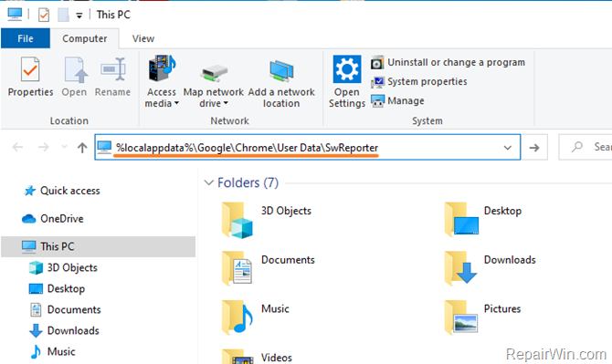Screen dimensions: 612x364
Task: Select OneDrive in navigation pane
Action: click(53, 219)
